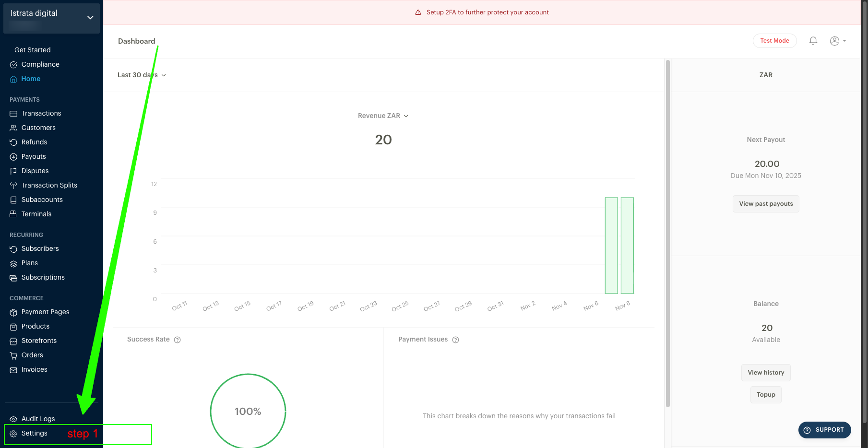868x448 pixels.
Task: Select Subscriptions in the sidebar
Action: (43, 278)
